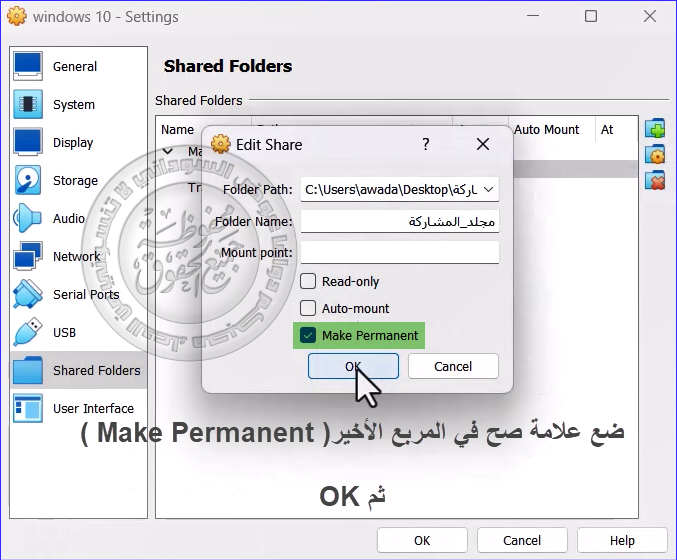The width and height of the screenshot is (677, 560).
Task: Open the User Interface settings page
Action: click(93, 409)
